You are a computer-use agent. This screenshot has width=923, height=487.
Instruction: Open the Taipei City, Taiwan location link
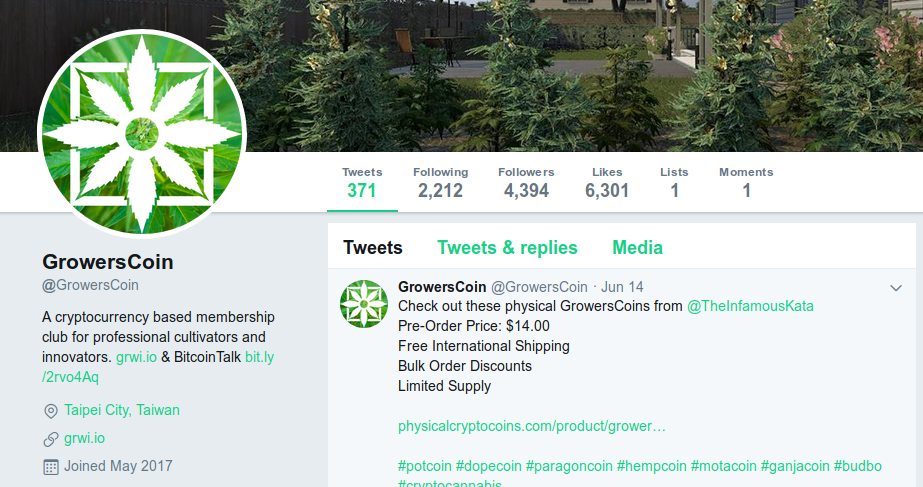[122, 410]
